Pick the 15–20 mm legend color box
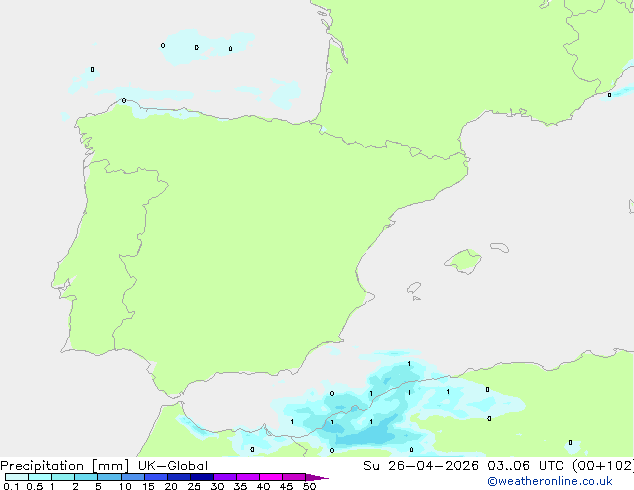The width and height of the screenshot is (634, 490). pyautogui.click(x=155, y=477)
